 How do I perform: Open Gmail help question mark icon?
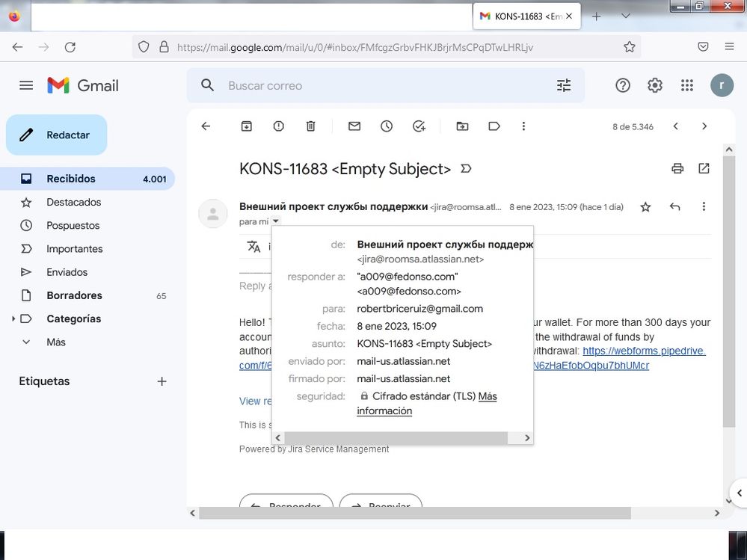[x=623, y=85]
